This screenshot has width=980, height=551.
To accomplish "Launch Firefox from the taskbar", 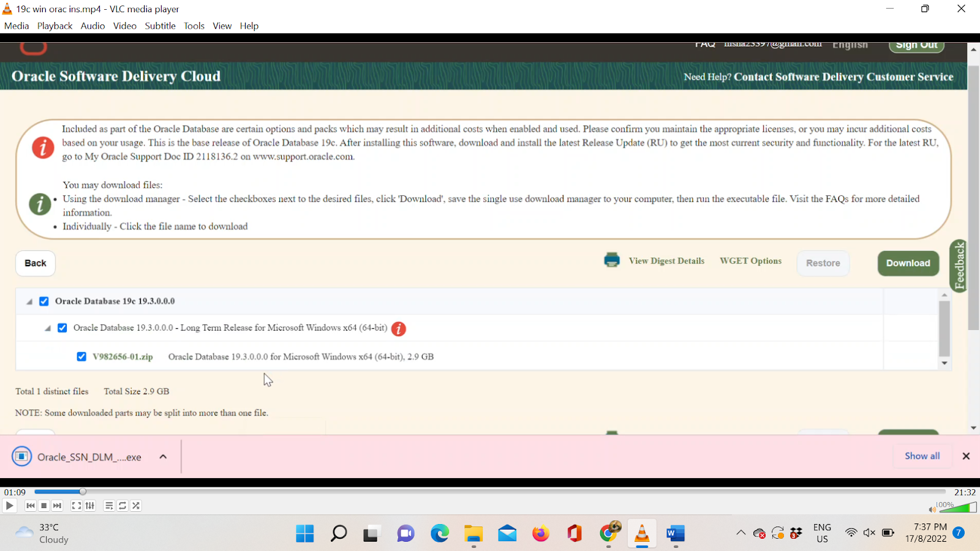I will [541, 534].
